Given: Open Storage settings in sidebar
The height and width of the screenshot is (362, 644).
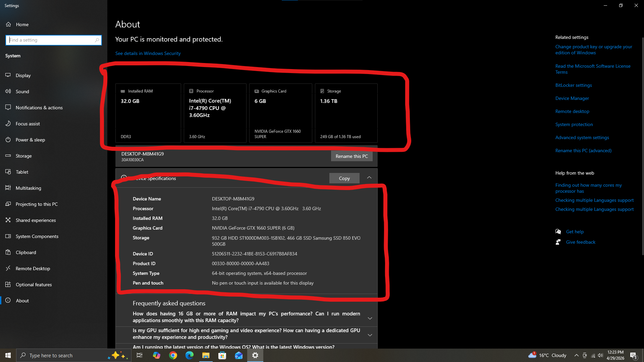Looking at the screenshot, I should coord(54,156).
